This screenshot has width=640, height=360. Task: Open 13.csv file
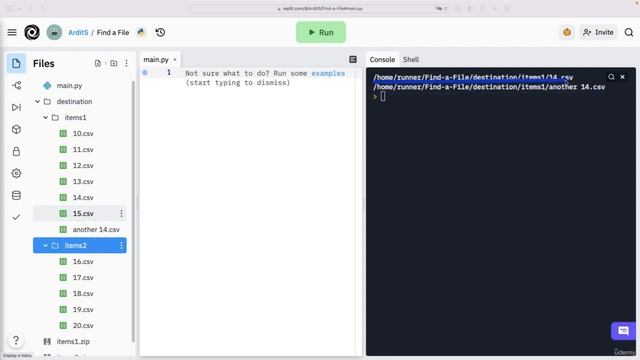point(83,181)
